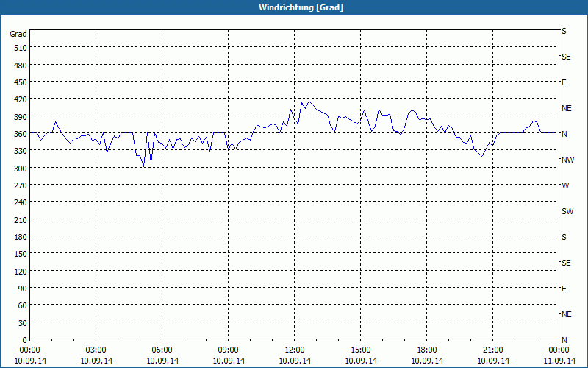
Task: Click the 18:00 time axis label
Action: [427, 350]
